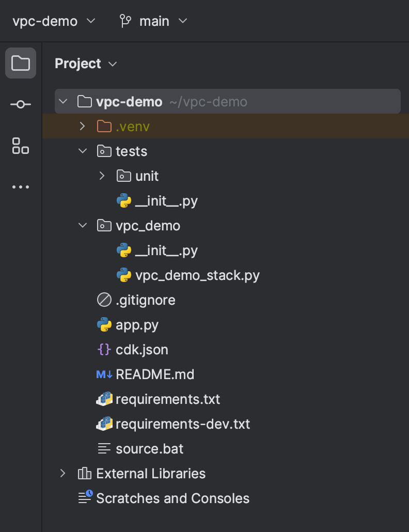
Task: Open the Structure tool window icon
Action: pyautogui.click(x=21, y=146)
